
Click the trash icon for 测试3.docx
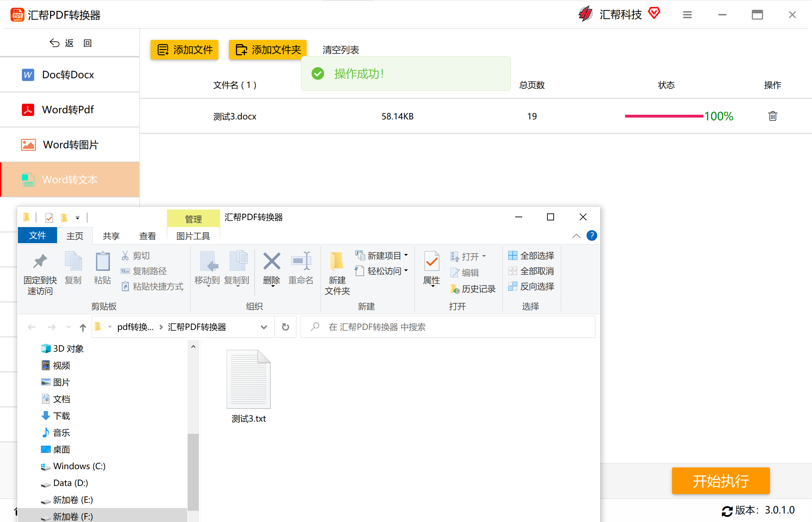click(772, 116)
